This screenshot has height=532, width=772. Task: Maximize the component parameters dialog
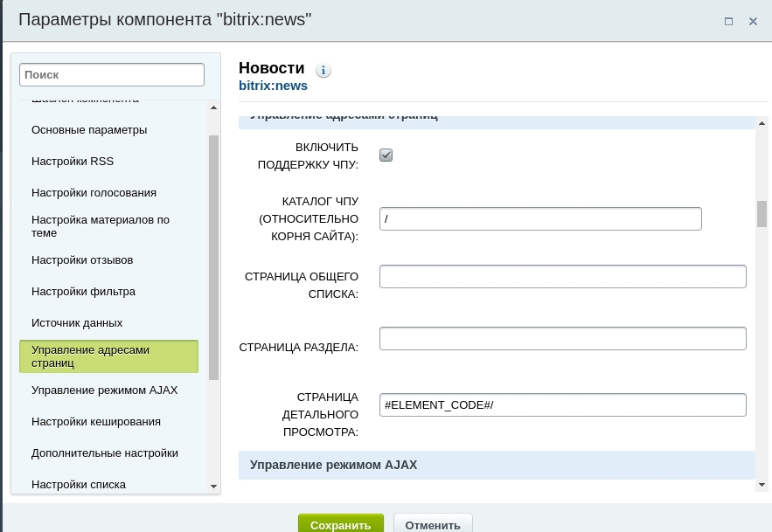(728, 21)
